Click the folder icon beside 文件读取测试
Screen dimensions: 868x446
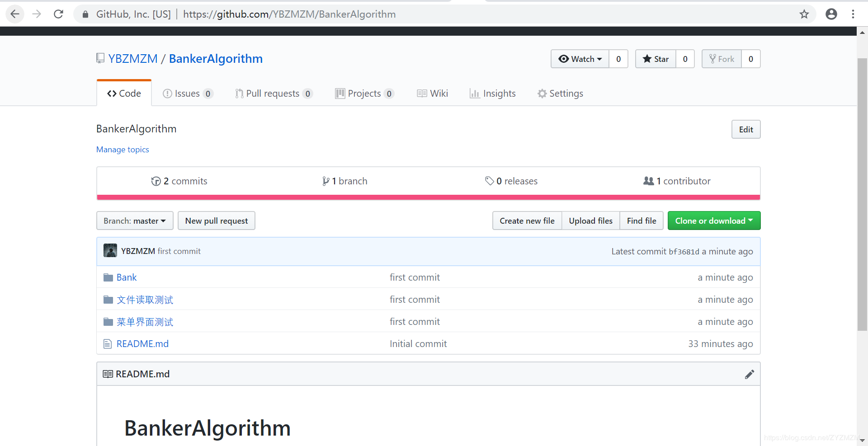point(108,300)
